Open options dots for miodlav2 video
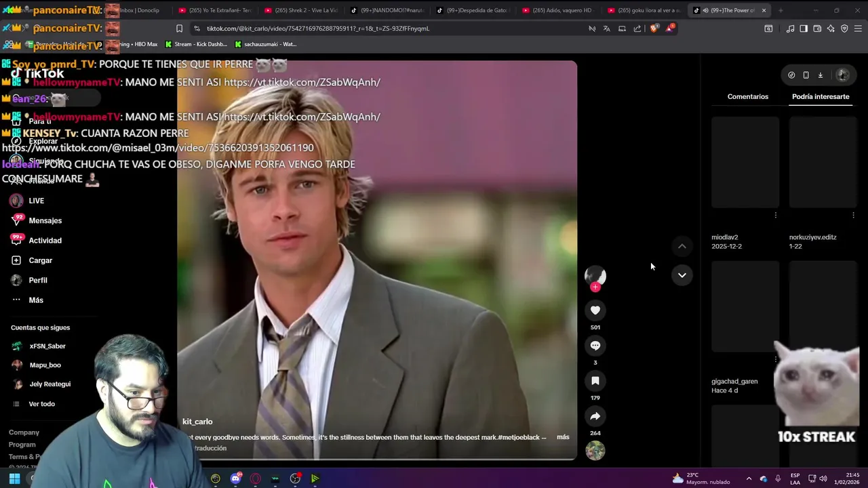 [x=776, y=216]
